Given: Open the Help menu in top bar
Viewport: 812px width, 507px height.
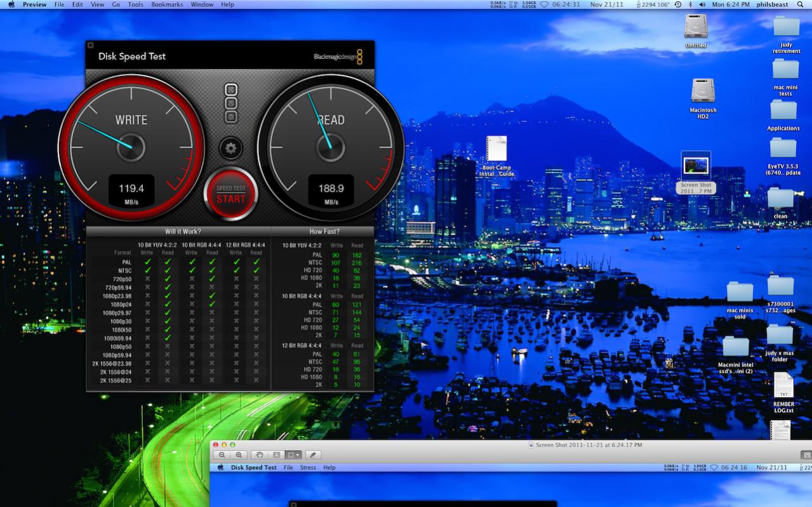Looking at the screenshot, I should [x=227, y=4].
